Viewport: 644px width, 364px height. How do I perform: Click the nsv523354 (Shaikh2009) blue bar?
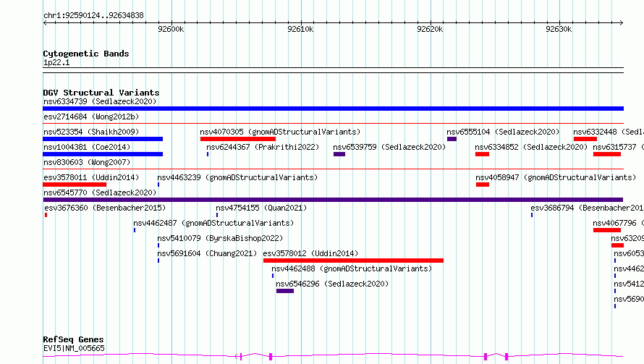[x=103, y=139]
